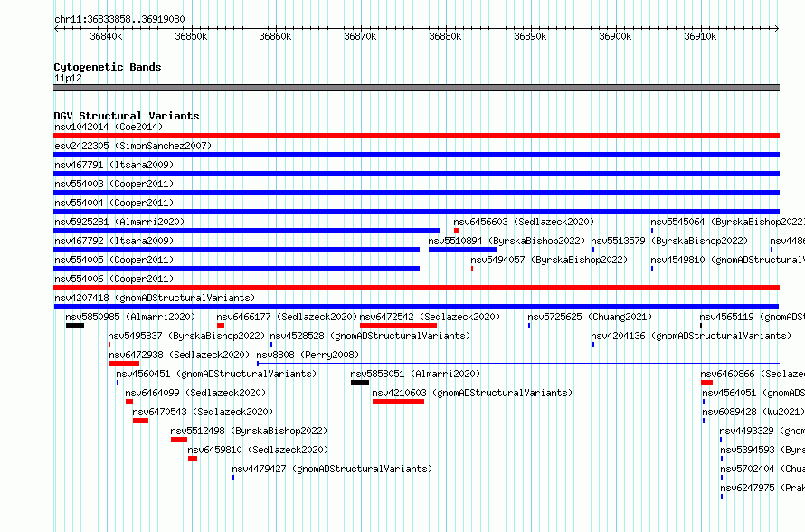Click the black bar under nsv5850985
Image resolution: width=805 pixels, height=532 pixels.
pyautogui.click(x=75, y=326)
